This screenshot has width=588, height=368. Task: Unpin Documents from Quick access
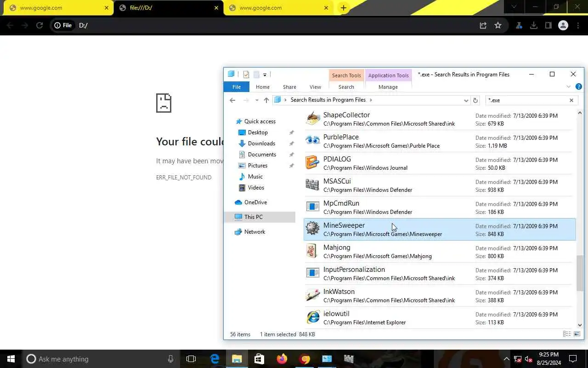[291, 155]
